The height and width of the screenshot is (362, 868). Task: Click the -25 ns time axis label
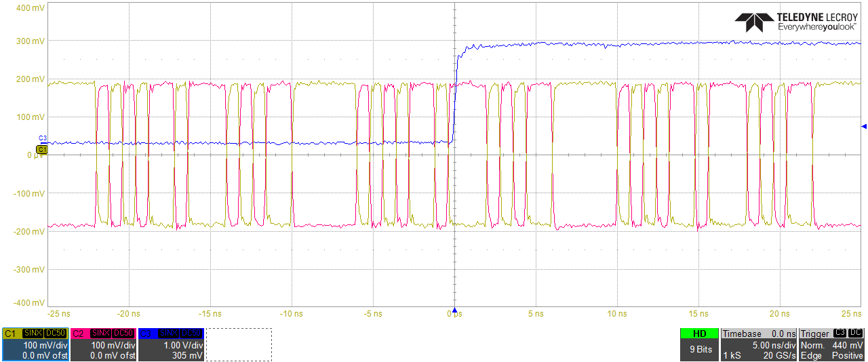click(x=60, y=314)
